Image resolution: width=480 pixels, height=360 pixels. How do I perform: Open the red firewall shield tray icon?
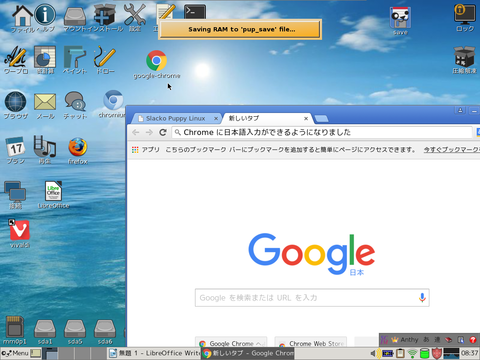[x=437, y=353]
